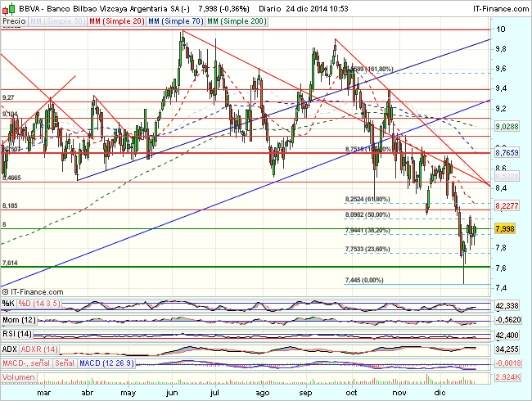Click the 34,255 ADX value

pos(507,349)
